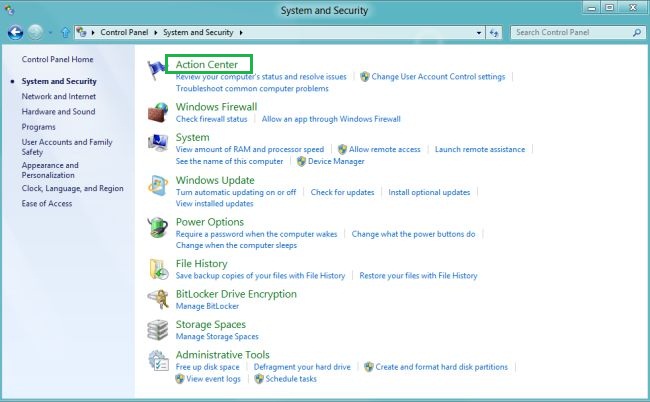This screenshot has height=402, width=650.
Task: Click the Windows Firewall brick wall icon
Action: point(158,112)
